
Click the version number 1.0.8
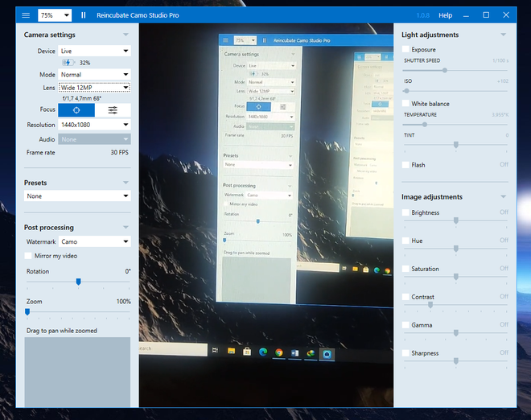pyautogui.click(x=423, y=15)
